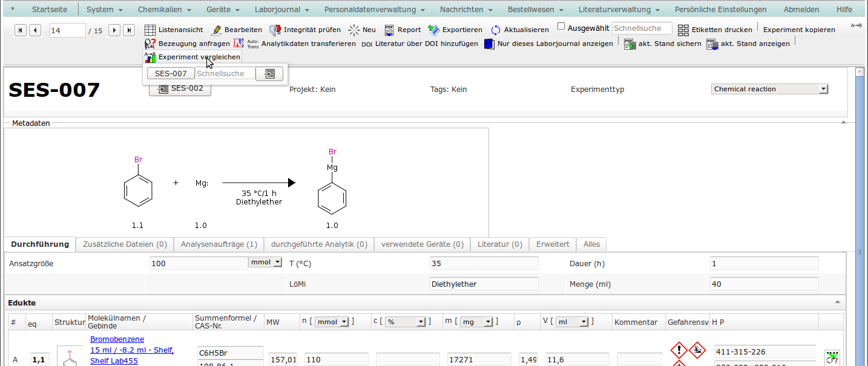
Task: Open the Experimenttyp Chemical reaction dropdown
Action: (x=769, y=89)
